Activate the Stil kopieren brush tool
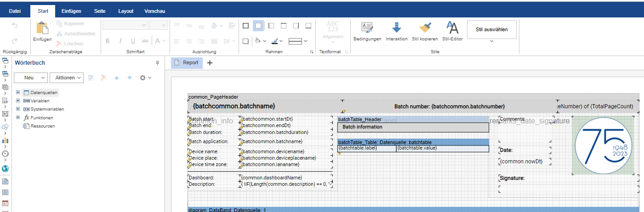Screen dimensions: 644x212 pyautogui.click(x=425, y=28)
